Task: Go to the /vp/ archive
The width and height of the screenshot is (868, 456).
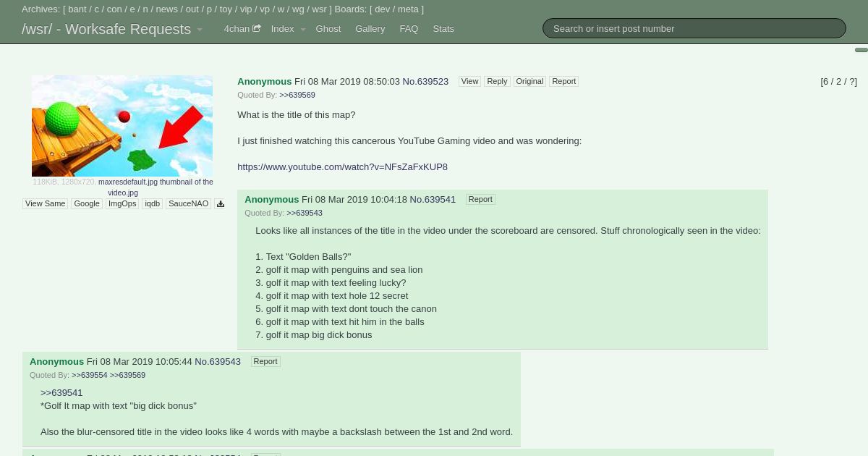Action: (265, 9)
